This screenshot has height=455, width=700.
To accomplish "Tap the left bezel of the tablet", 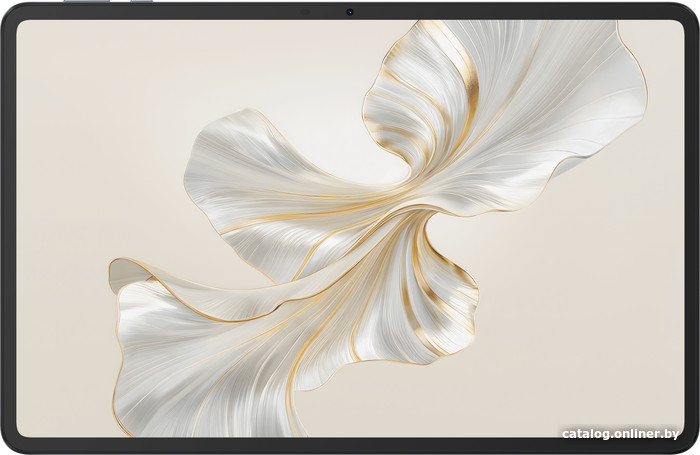I will 8,228.
